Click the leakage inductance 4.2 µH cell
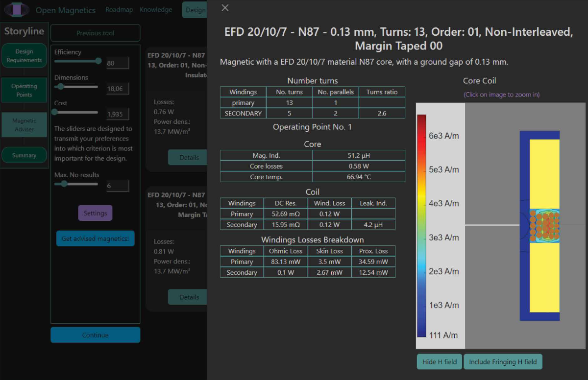This screenshot has height=380, width=588. (x=373, y=224)
